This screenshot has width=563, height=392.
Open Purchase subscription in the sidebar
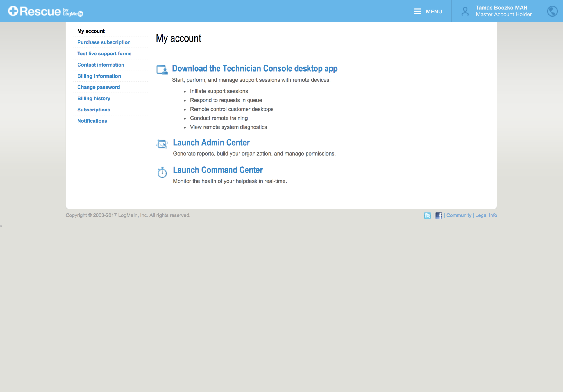tap(104, 42)
